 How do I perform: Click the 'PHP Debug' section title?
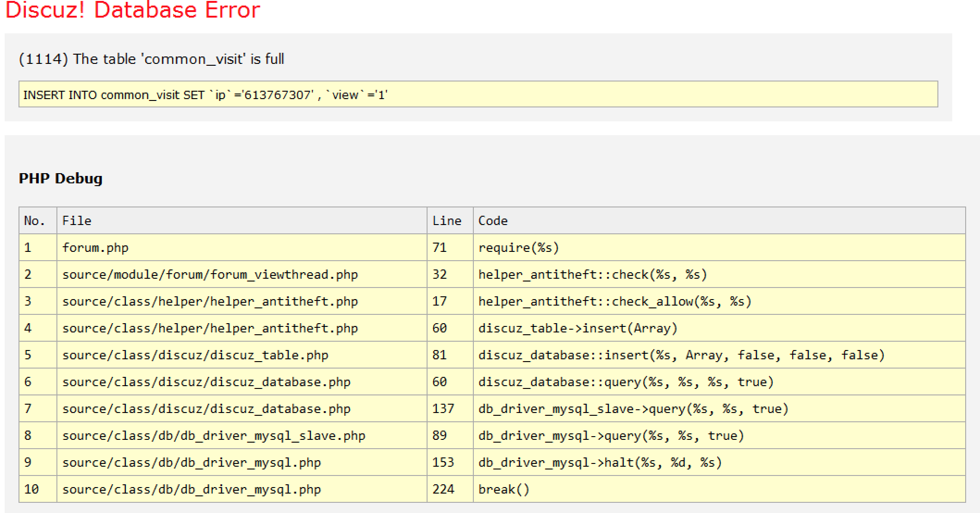click(61, 178)
